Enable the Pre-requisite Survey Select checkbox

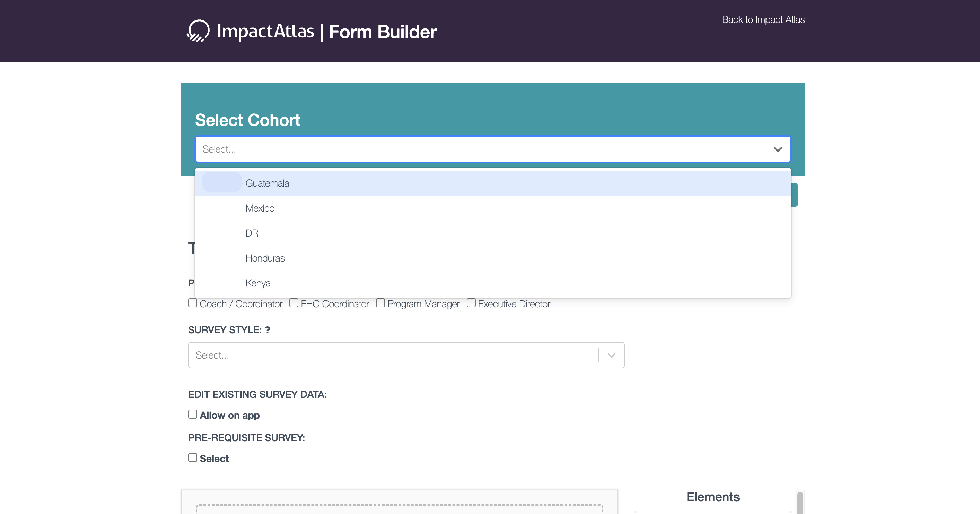coord(193,458)
